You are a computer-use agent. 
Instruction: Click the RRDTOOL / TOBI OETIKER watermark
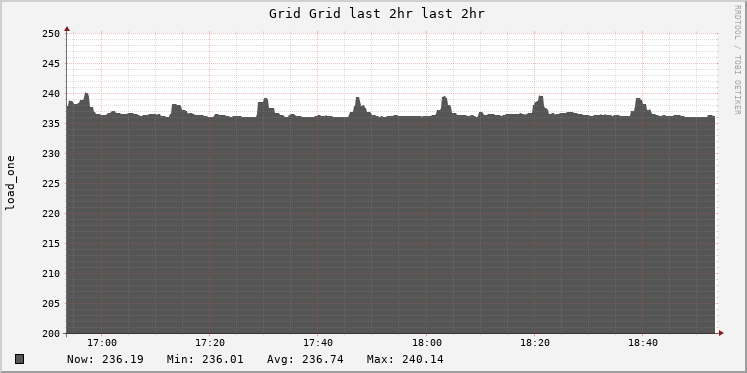click(x=737, y=60)
